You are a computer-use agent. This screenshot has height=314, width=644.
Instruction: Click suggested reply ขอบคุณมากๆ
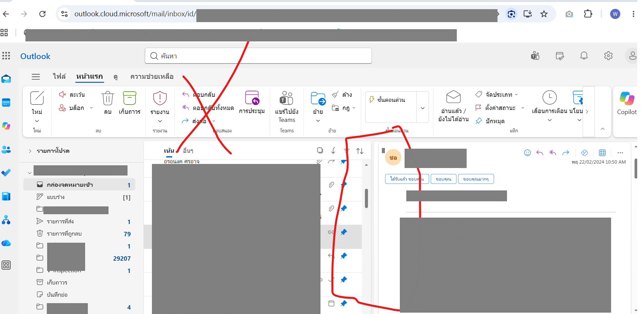pos(476,179)
